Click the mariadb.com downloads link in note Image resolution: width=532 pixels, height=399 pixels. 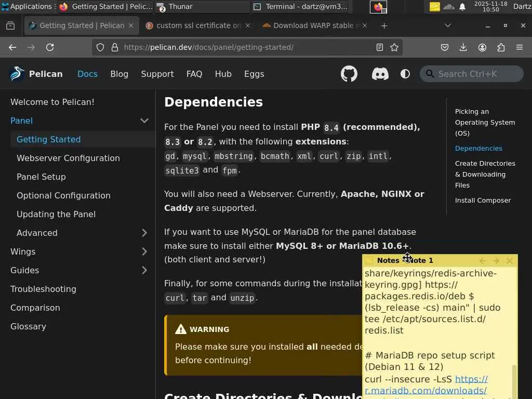426,385
